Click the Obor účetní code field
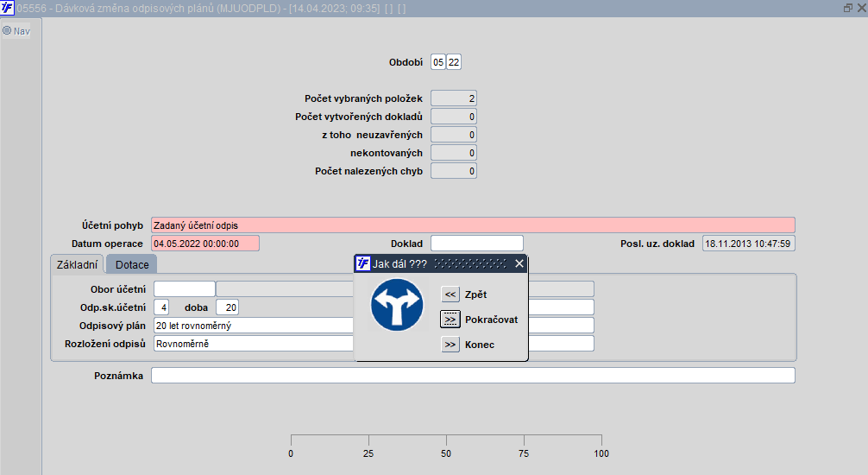Image resolution: width=868 pixels, height=475 pixels. [x=185, y=288]
